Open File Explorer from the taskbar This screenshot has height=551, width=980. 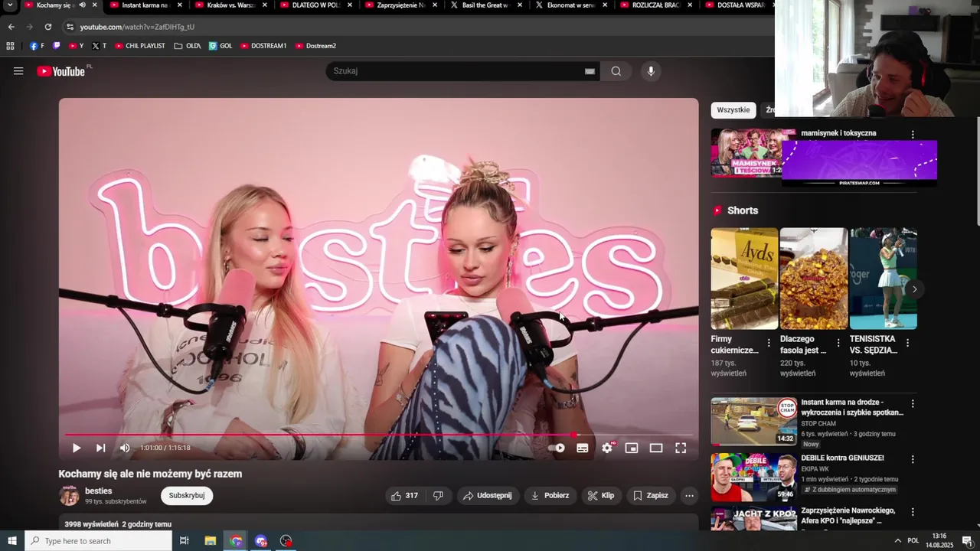click(211, 541)
